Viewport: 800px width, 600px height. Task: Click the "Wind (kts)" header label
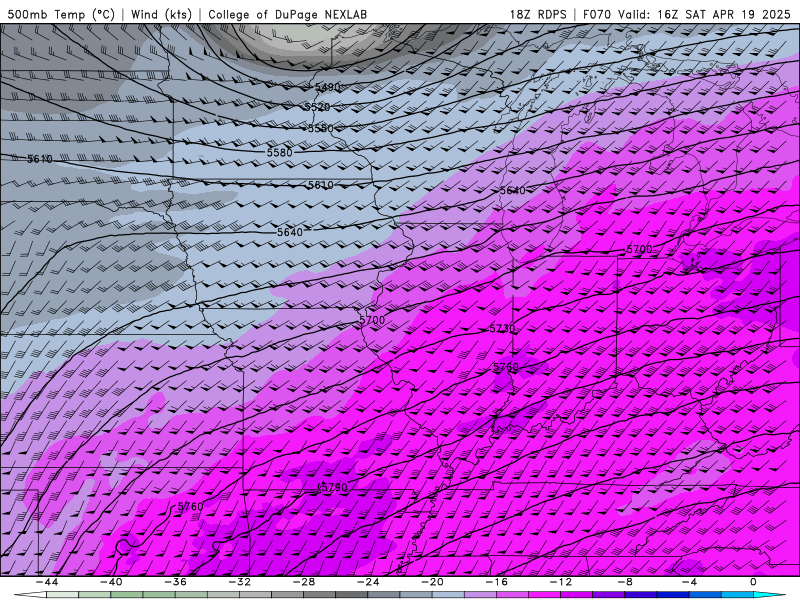coord(161,14)
